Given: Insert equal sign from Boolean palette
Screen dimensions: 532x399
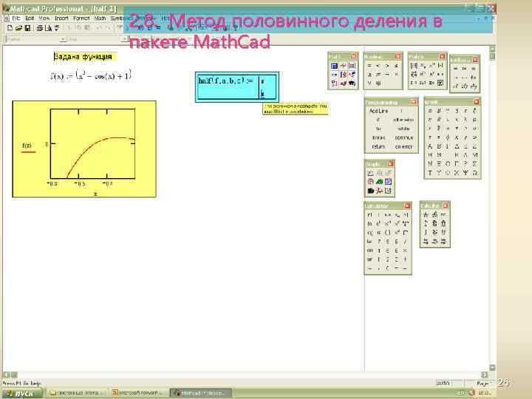Looking at the screenshot, I should (x=369, y=66).
